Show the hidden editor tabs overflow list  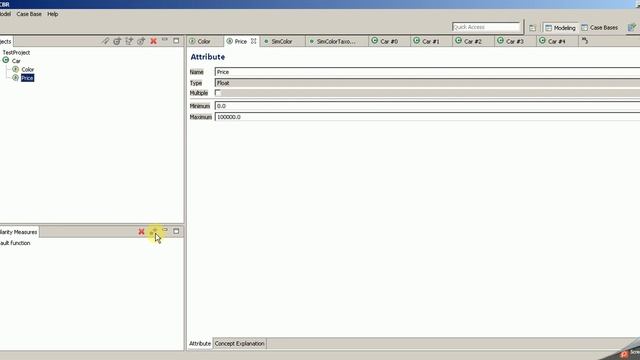coord(585,41)
